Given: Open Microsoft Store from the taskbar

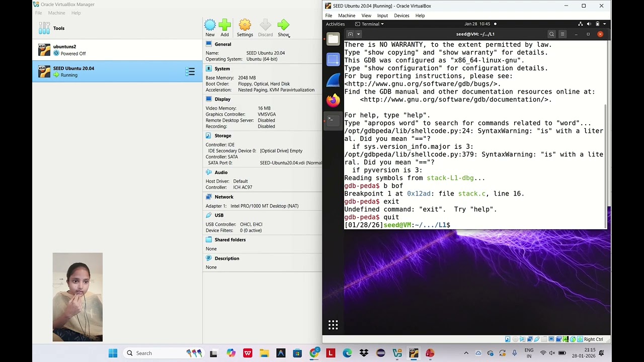Looking at the screenshot, I should click(x=297, y=353).
